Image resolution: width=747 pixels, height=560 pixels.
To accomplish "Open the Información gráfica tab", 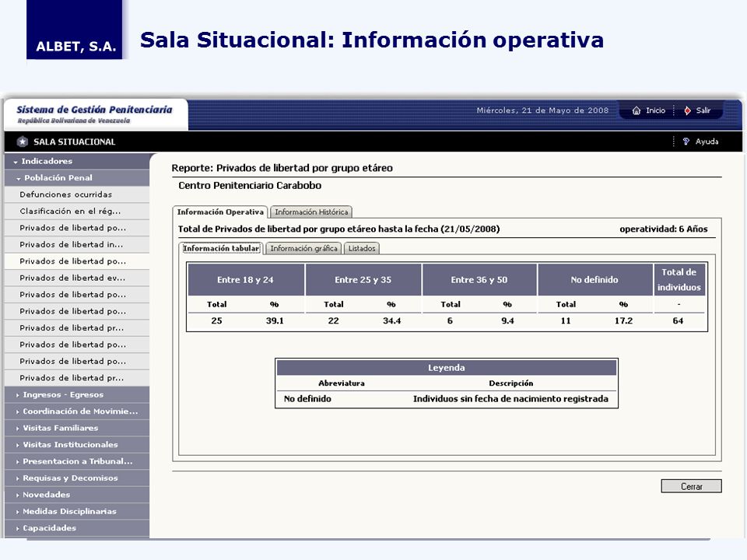I will click(303, 248).
